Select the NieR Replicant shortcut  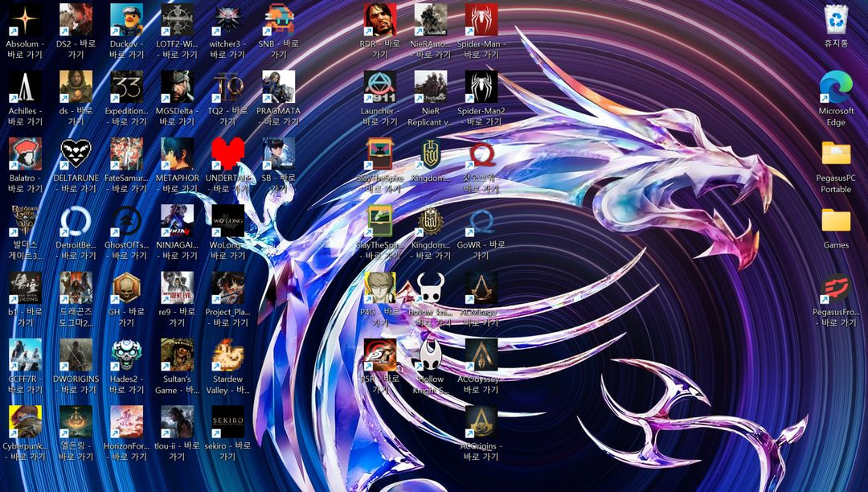coord(431,87)
